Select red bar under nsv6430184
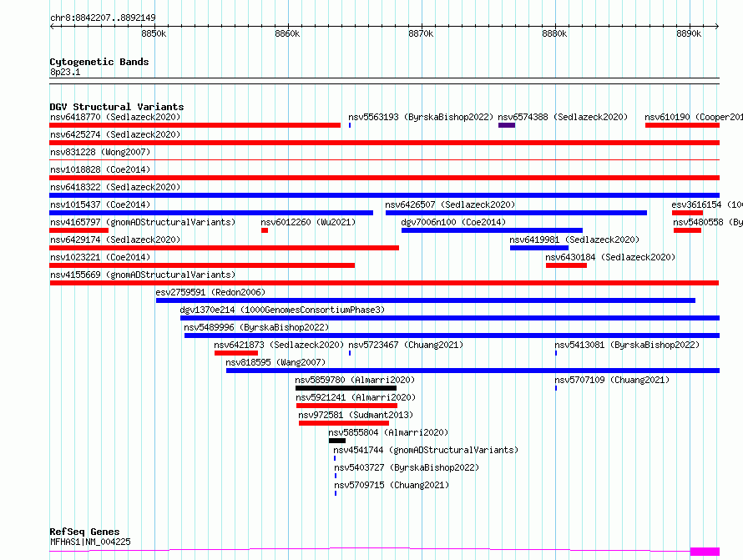This screenshot has width=743, height=560. click(566, 265)
